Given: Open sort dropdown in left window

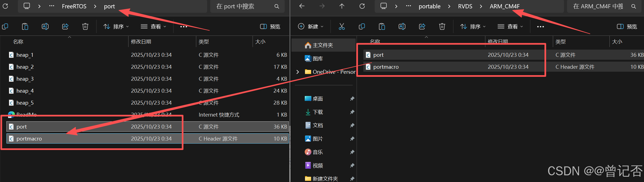Looking at the screenshot, I should coord(116,26).
